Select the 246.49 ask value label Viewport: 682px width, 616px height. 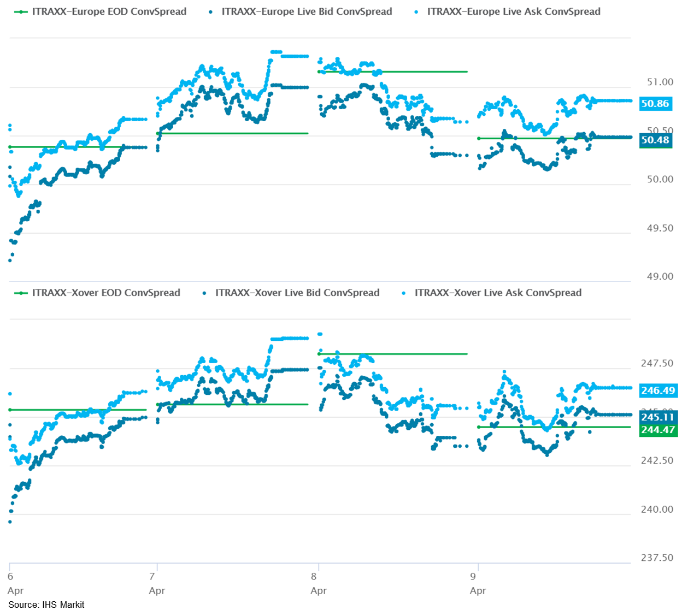tap(658, 390)
